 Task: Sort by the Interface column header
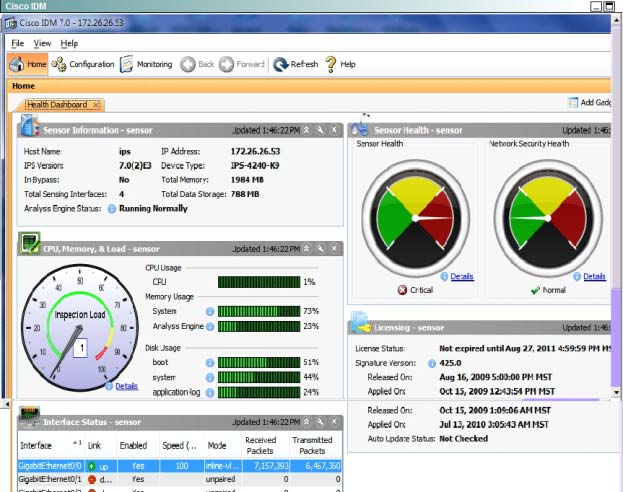point(51,446)
